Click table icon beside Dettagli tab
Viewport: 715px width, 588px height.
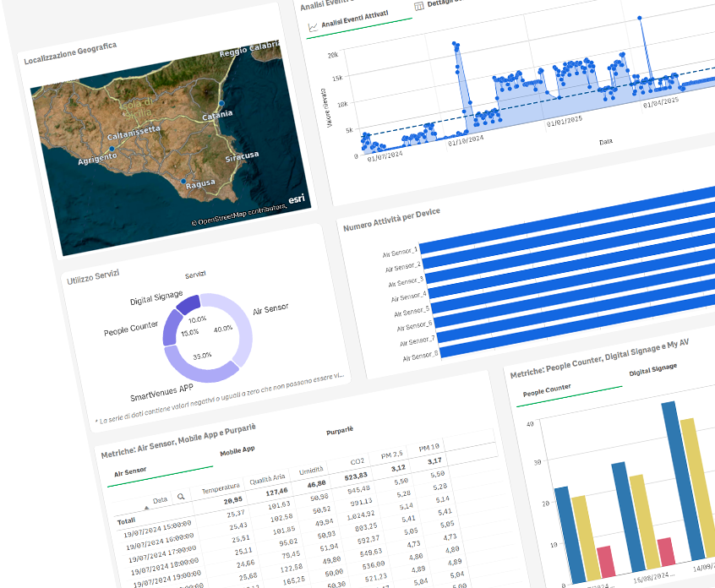coord(419,7)
